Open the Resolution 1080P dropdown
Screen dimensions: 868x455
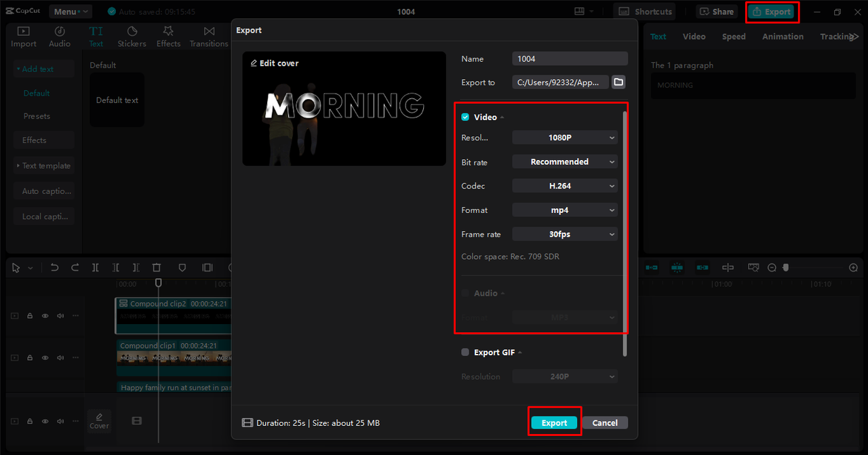[x=565, y=138]
